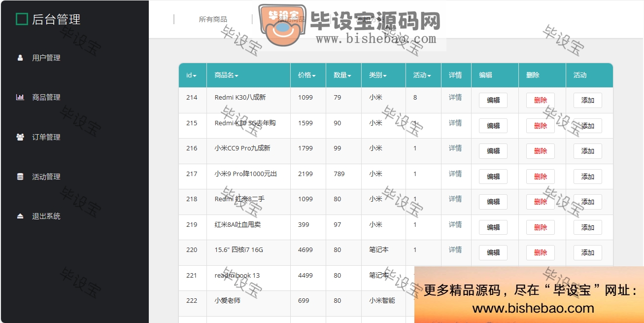Image resolution: width=644 pixels, height=323 pixels.
Task: Edit 红米8A吐血甩卖 via 编辑
Action: (493, 227)
